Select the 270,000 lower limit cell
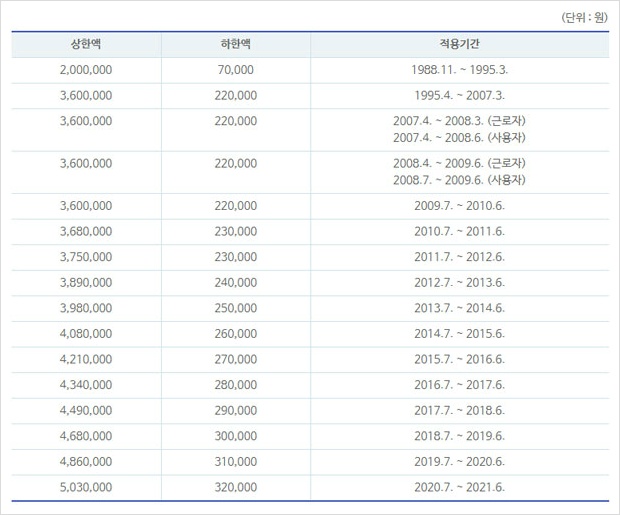620x515 pixels. 236,360
